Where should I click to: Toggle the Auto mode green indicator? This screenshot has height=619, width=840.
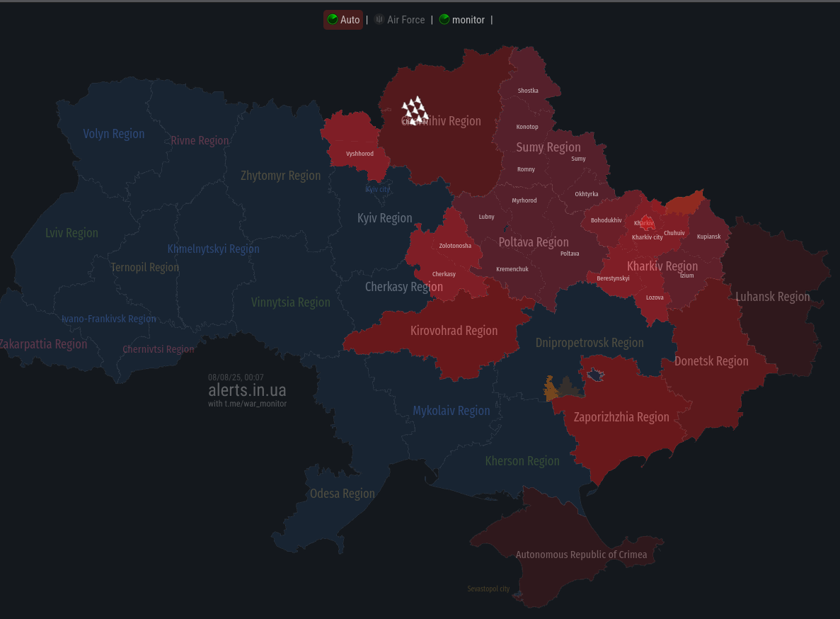[x=332, y=19]
